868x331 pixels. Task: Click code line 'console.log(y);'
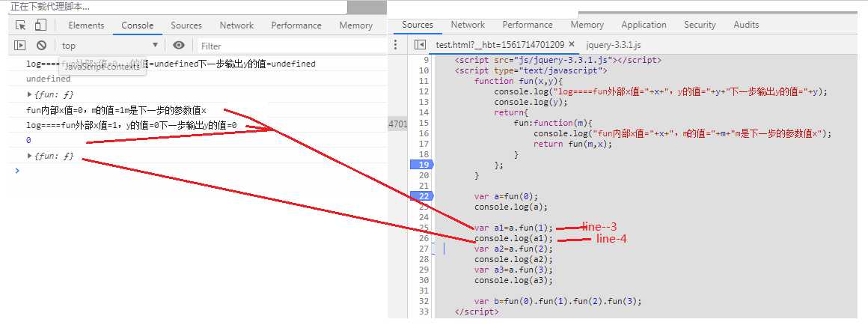pyautogui.click(x=531, y=102)
